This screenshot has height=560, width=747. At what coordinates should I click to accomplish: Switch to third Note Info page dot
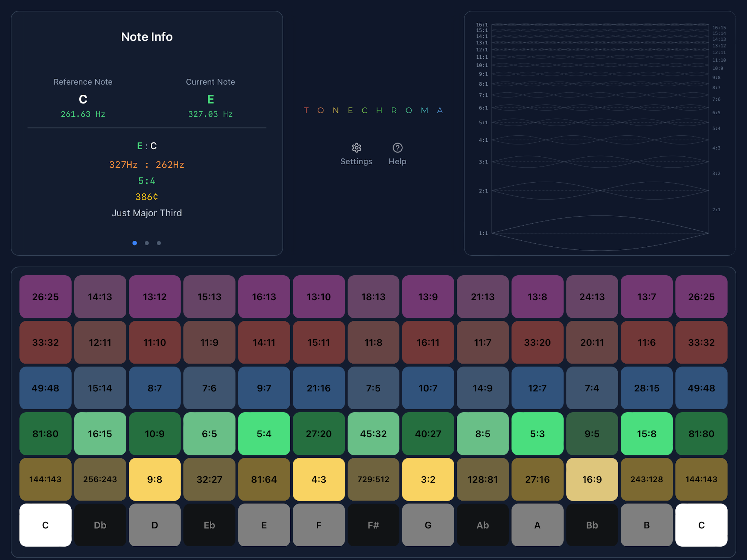point(159,243)
